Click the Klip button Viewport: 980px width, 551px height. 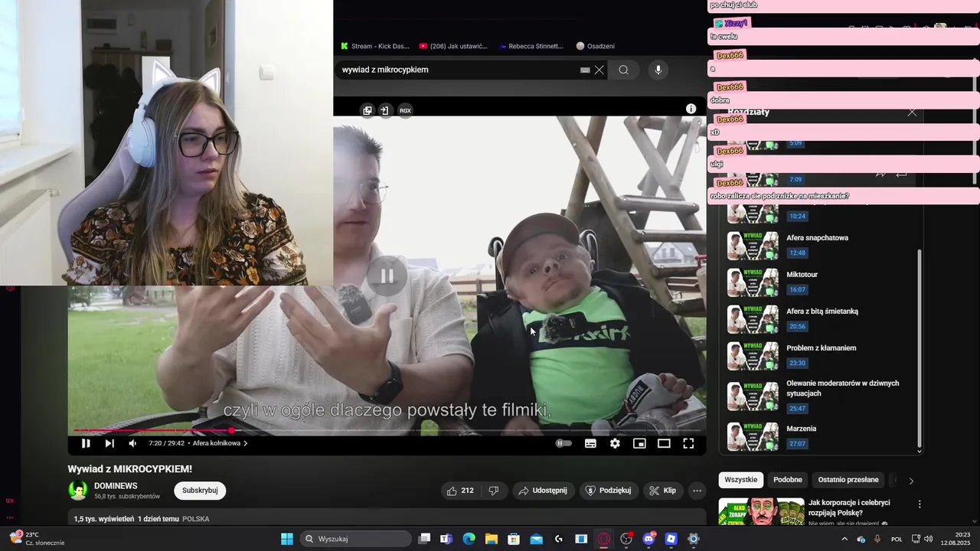663,491
